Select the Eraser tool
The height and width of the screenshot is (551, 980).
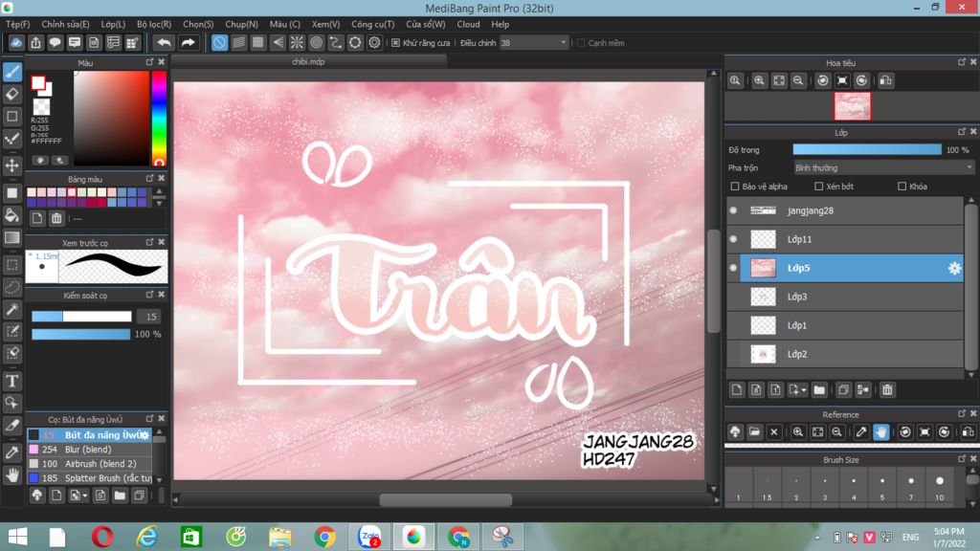11,95
